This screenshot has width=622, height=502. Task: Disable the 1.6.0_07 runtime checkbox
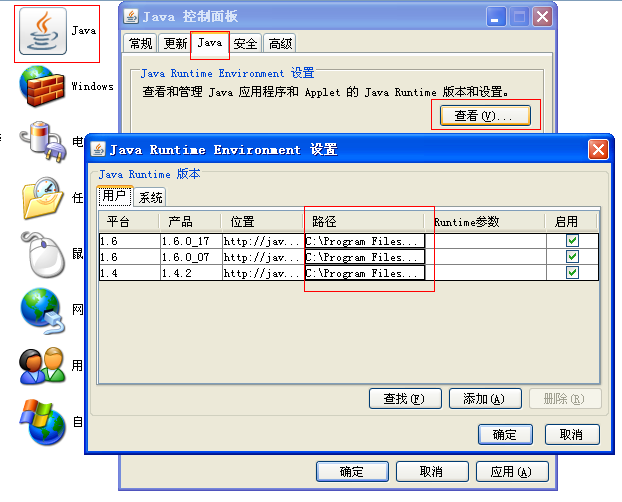572,257
